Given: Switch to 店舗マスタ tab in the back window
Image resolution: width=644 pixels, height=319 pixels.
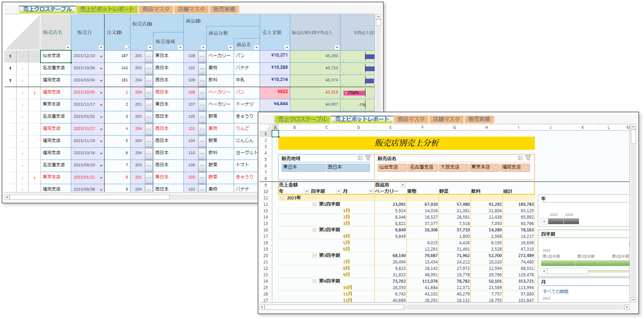Looking at the screenshot, I should (191, 9).
